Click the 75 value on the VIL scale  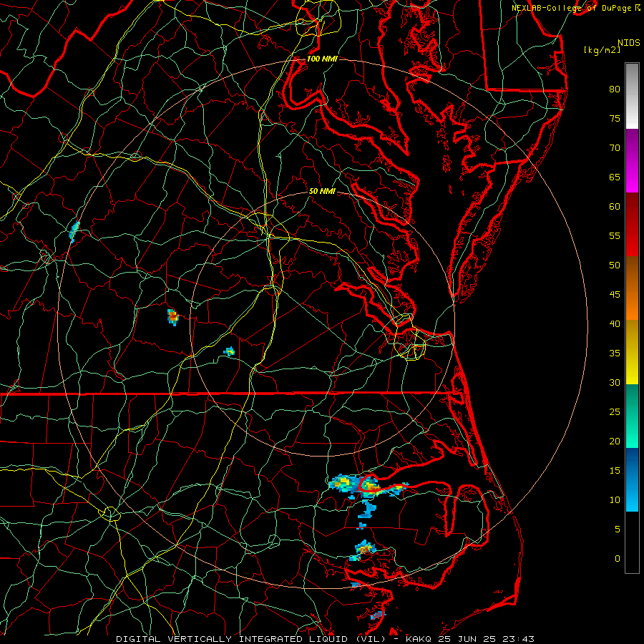tap(615, 118)
